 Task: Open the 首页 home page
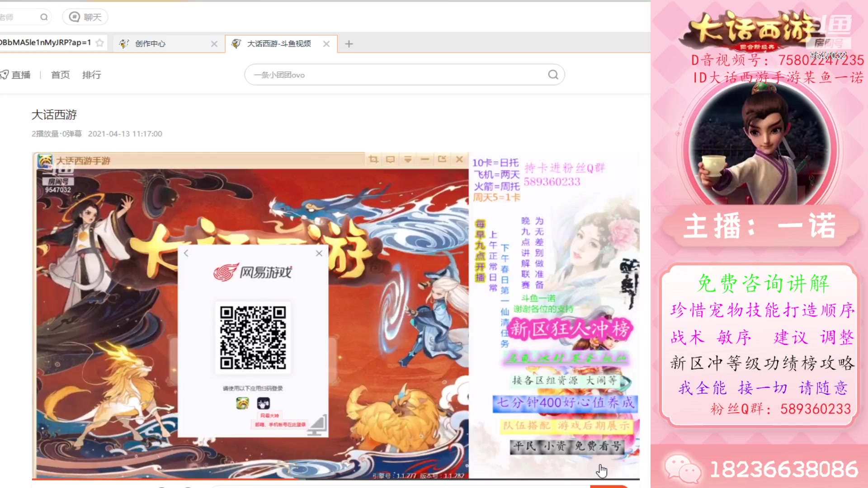[61, 75]
